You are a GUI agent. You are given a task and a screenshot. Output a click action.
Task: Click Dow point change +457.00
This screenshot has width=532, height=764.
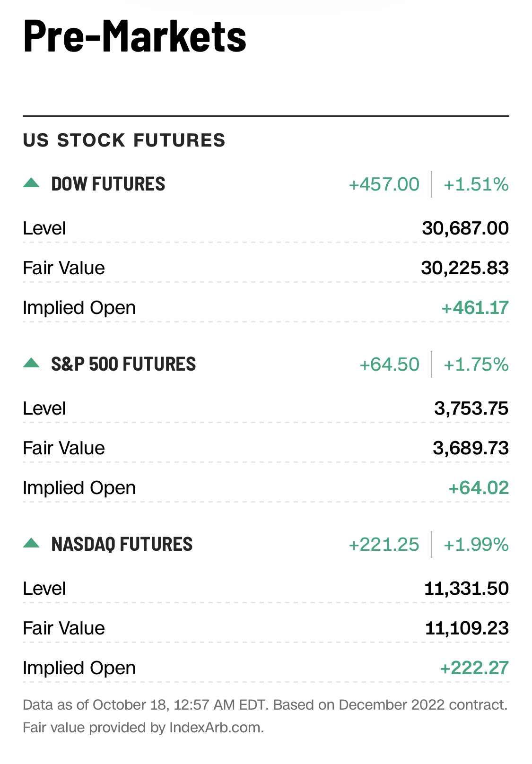(384, 184)
